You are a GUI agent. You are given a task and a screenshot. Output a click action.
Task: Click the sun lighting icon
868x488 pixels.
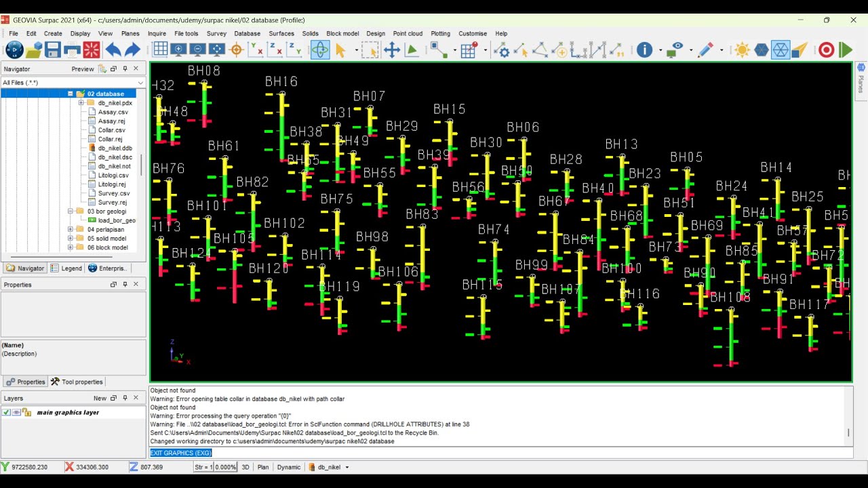click(x=742, y=49)
